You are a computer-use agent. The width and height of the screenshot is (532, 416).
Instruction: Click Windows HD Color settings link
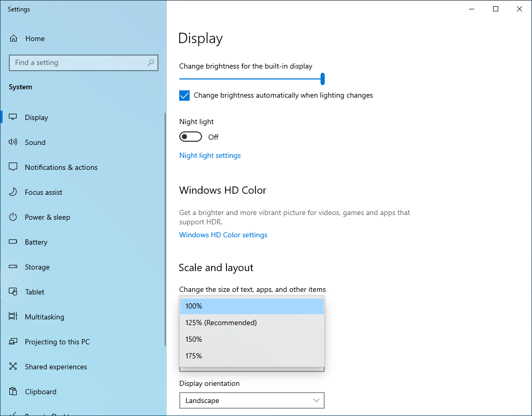(223, 235)
